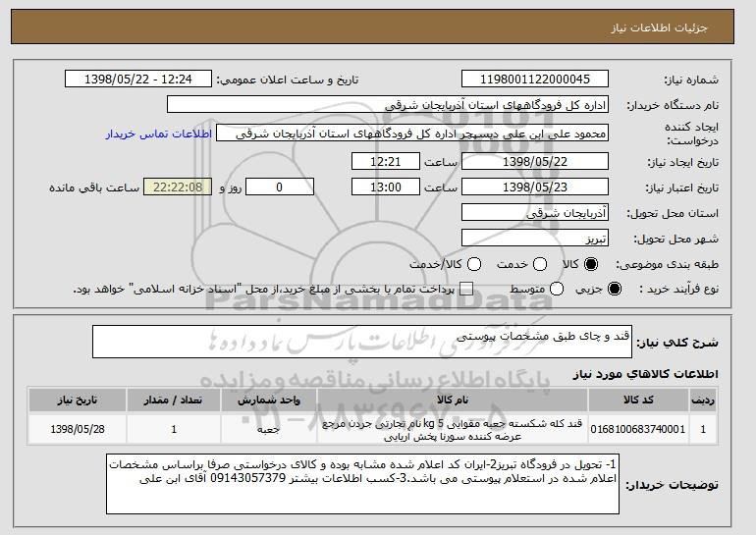Viewport: 756px width, 535px height.
Task: Click the قند کله شکسته product name cell
Action: click(x=453, y=429)
